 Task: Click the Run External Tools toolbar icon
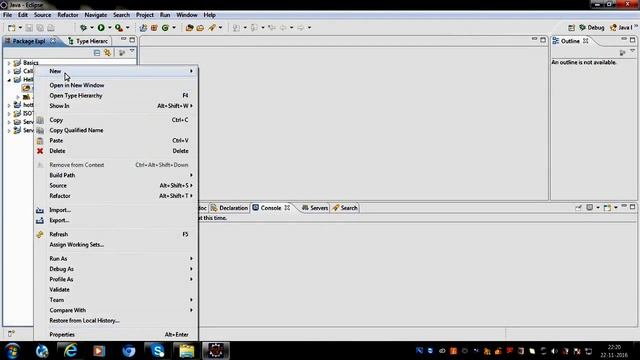(119, 28)
